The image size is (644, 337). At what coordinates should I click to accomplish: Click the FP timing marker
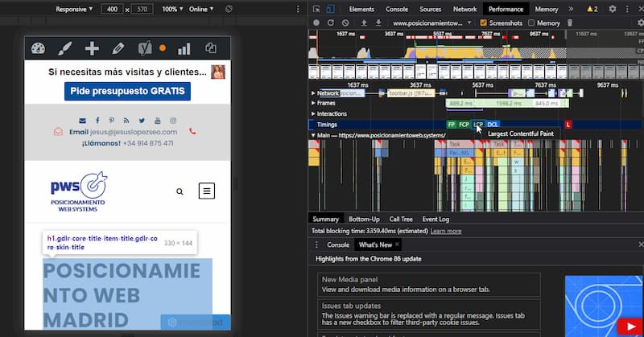452,125
